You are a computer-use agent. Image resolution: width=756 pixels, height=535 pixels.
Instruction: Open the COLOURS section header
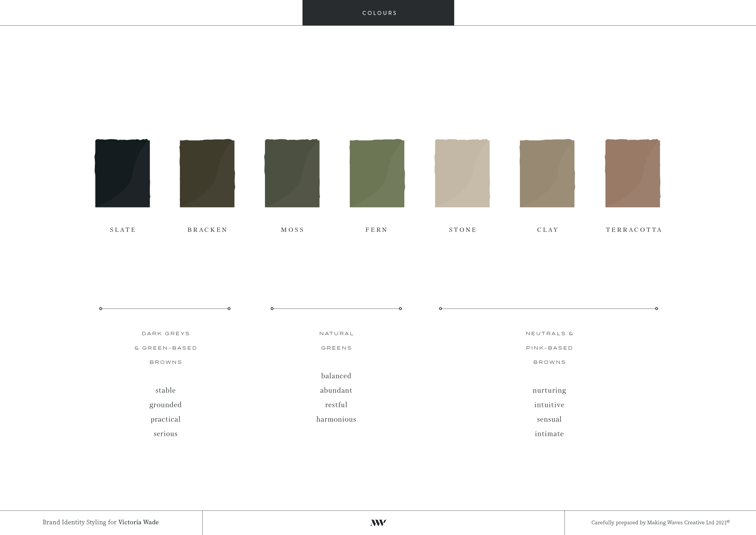pos(379,12)
